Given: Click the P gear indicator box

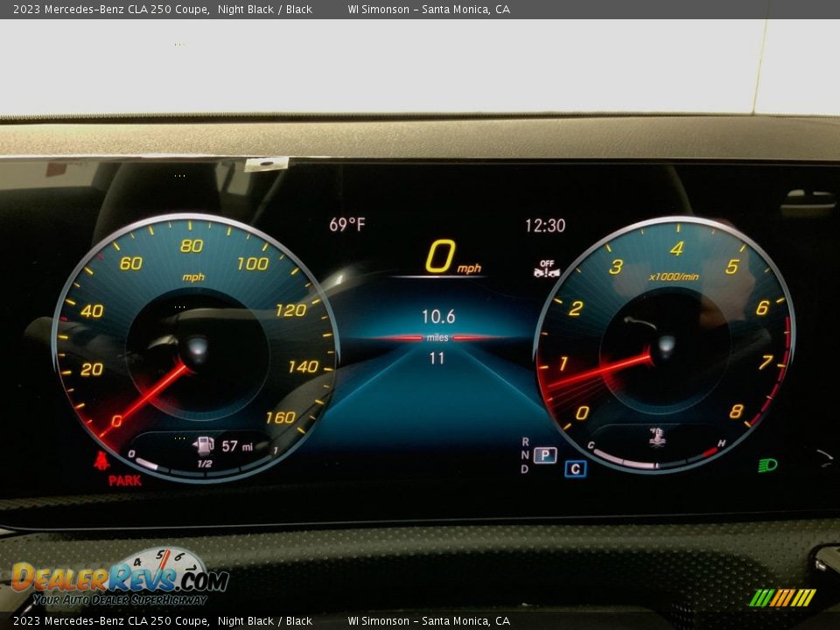Looking at the screenshot, I should tap(545, 455).
